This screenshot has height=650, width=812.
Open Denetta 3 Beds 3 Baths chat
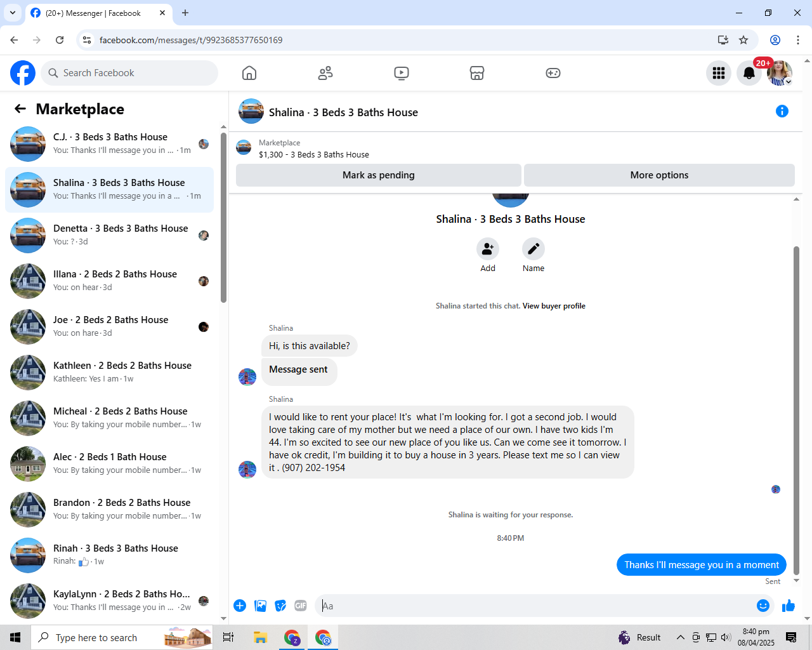109,235
